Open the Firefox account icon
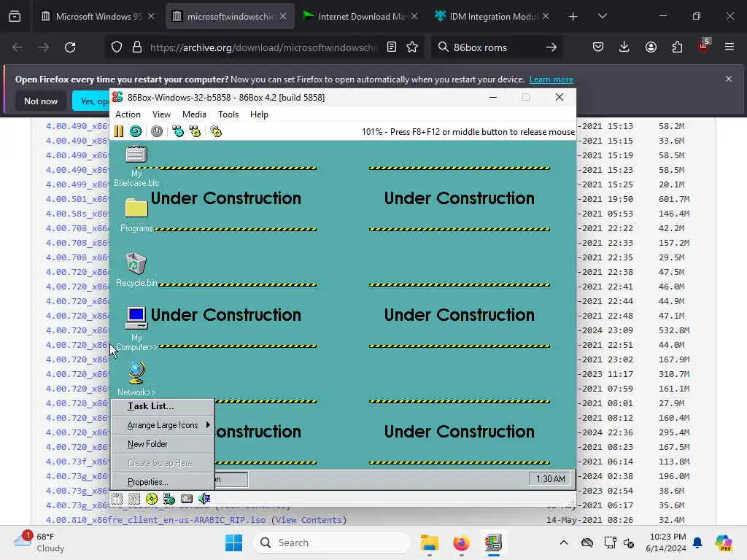This screenshot has width=747, height=560. [x=651, y=47]
